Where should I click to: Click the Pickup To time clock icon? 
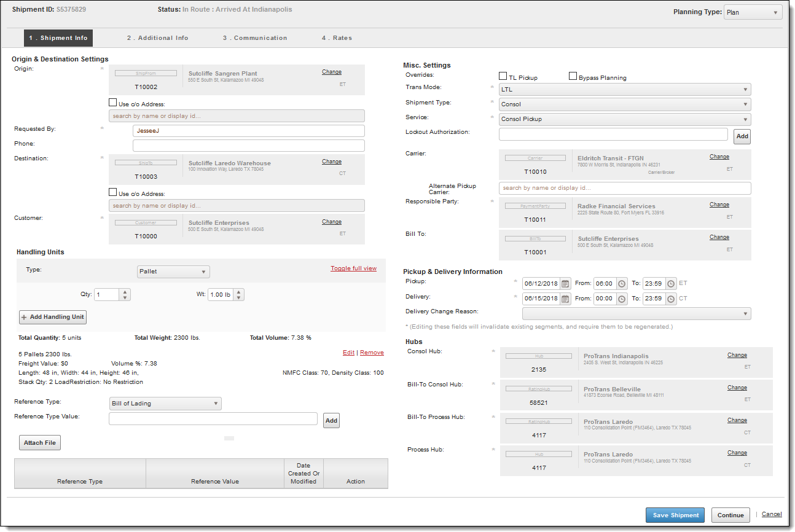pos(671,284)
